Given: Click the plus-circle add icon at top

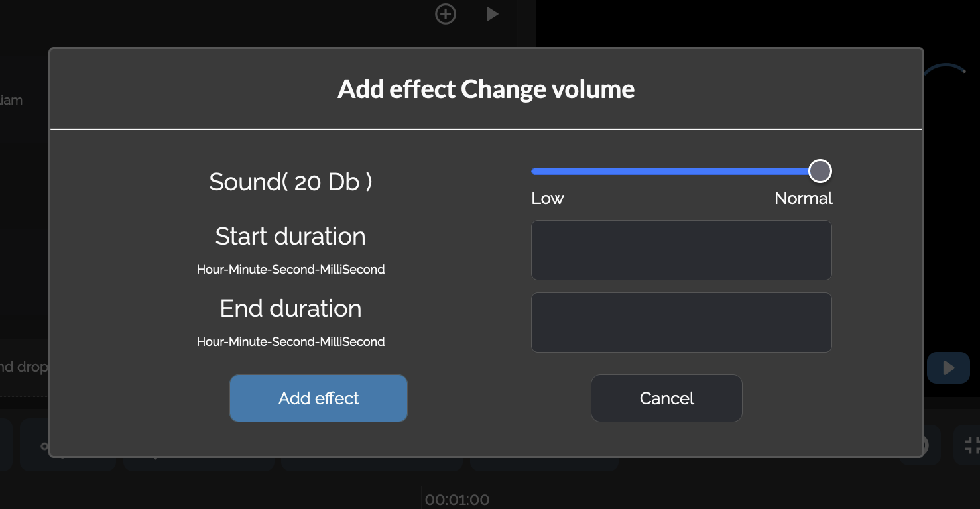Looking at the screenshot, I should 446,13.
